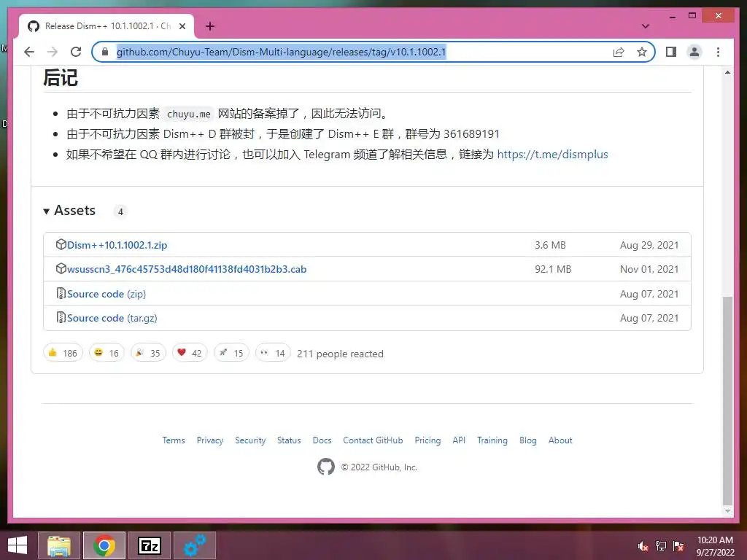Click the Chrome taskbar icon
The image size is (747, 560).
click(104, 545)
